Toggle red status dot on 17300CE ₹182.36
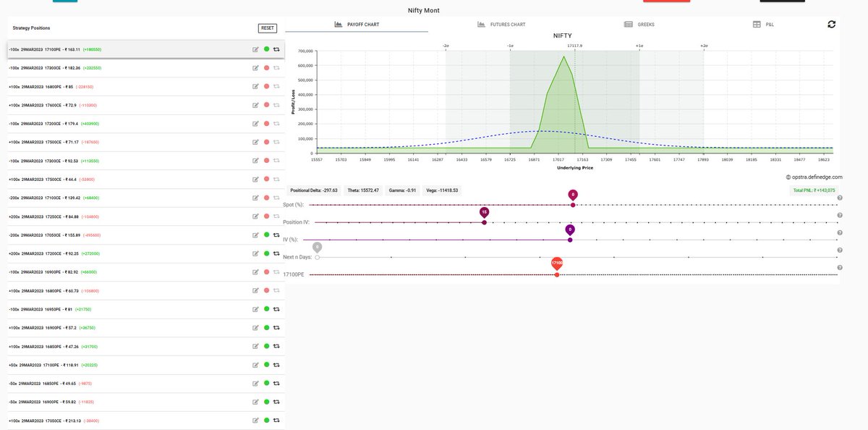868x430 pixels. [x=266, y=67]
